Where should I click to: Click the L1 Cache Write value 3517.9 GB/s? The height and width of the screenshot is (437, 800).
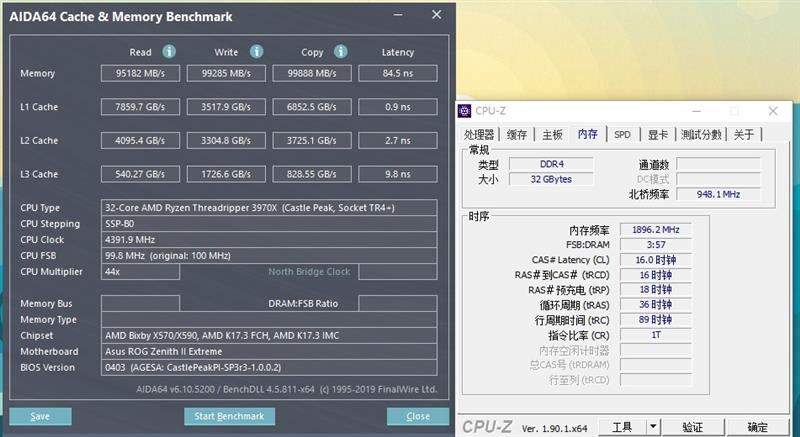tap(226, 107)
